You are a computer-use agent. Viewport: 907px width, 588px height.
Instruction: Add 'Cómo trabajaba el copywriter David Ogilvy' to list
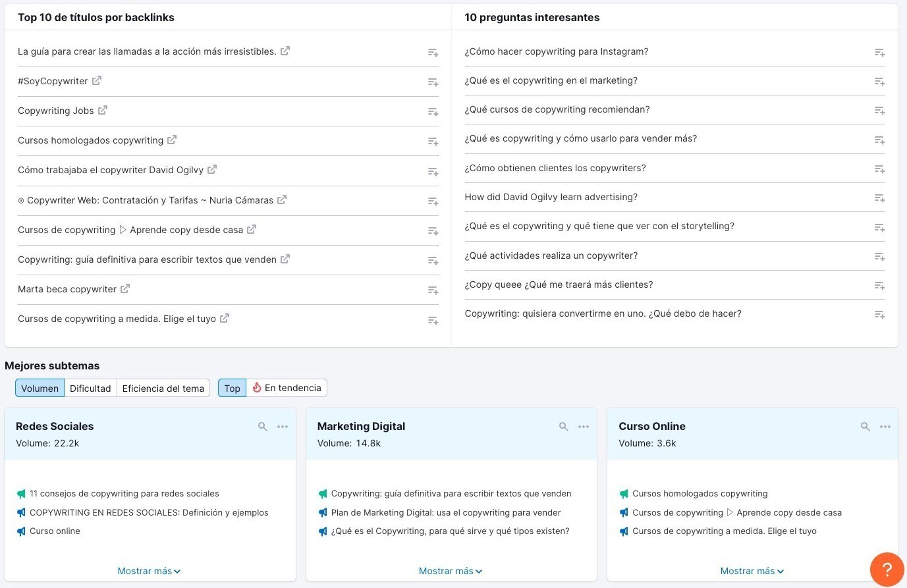pyautogui.click(x=433, y=171)
